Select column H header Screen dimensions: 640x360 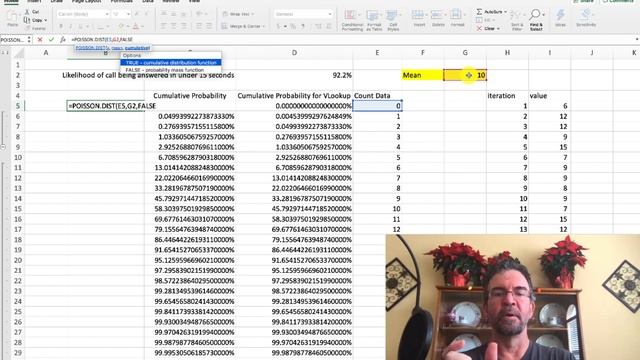click(507, 53)
